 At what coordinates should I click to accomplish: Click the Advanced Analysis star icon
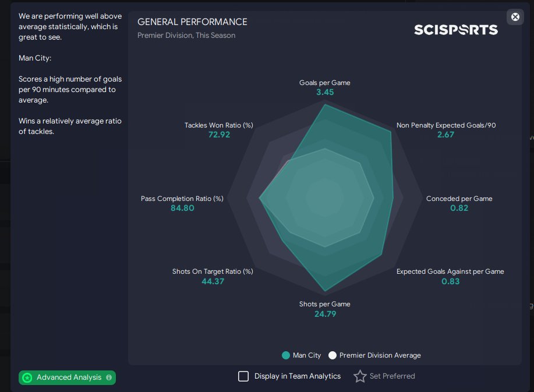27,377
